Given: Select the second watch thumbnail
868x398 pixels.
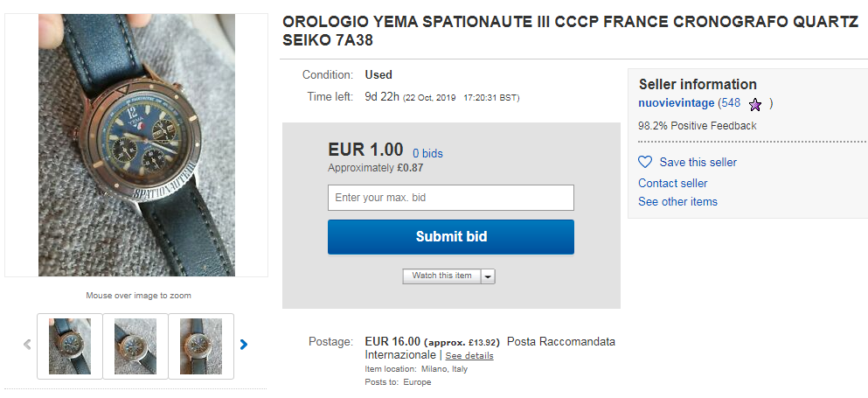Looking at the screenshot, I should tap(135, 346).
